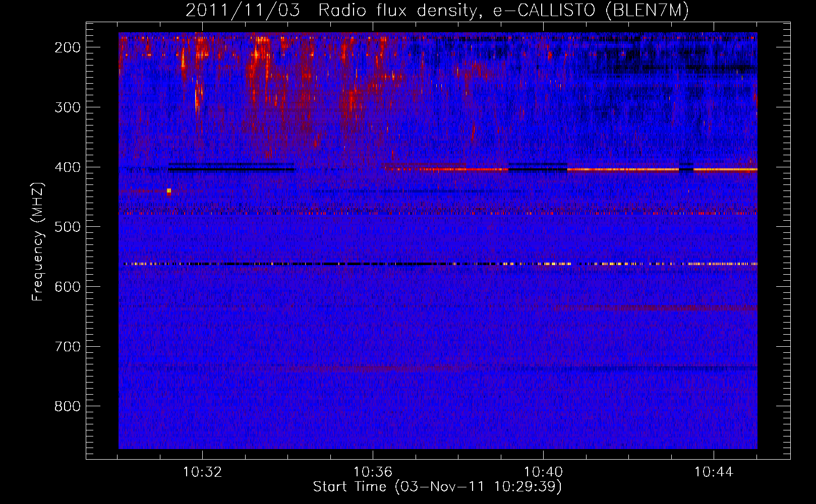This screenshot has width=816, height=504.
Task: Click the 10:40 time tick label
Action: coord(543,472)
